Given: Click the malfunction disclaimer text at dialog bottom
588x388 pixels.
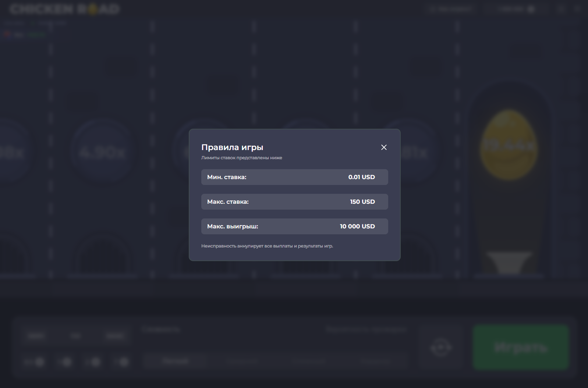Looking at the screenshot, I should (x=267, y=246).
